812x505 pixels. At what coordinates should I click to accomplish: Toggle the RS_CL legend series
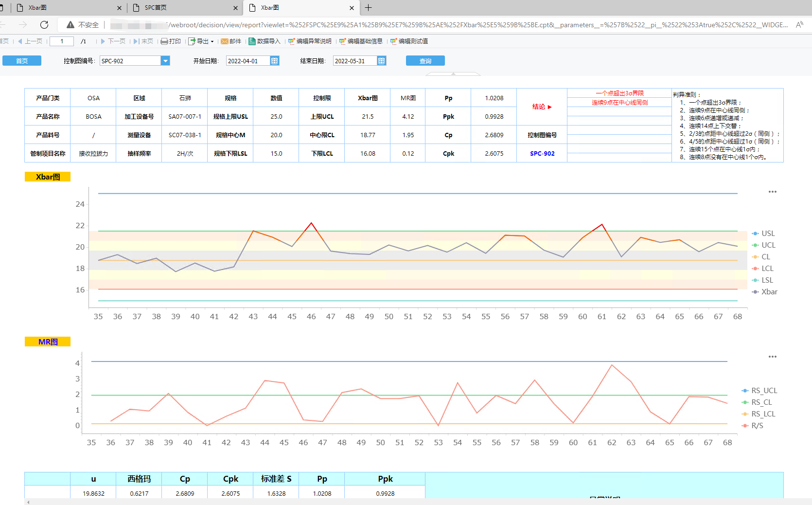click(x=757, y=402)
